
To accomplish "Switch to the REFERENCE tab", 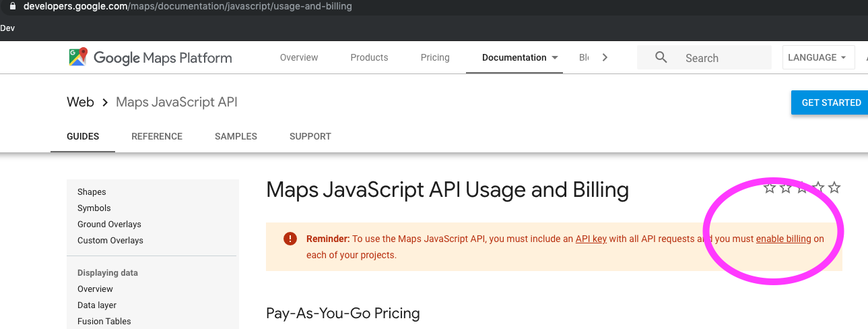I will click(157, 136).
